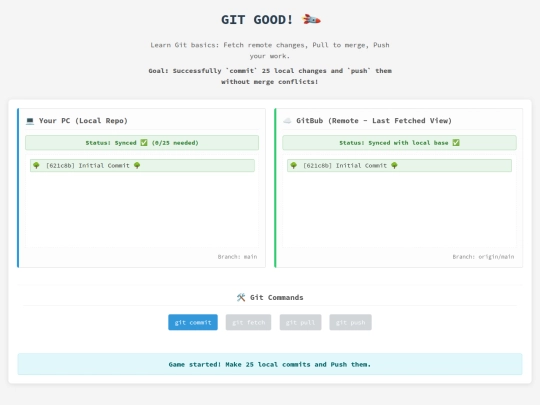Screen dimensions: 540x405
Task: Click the GitBub (Remote - Last Fetched View) heading
Action: click(374, 121)
